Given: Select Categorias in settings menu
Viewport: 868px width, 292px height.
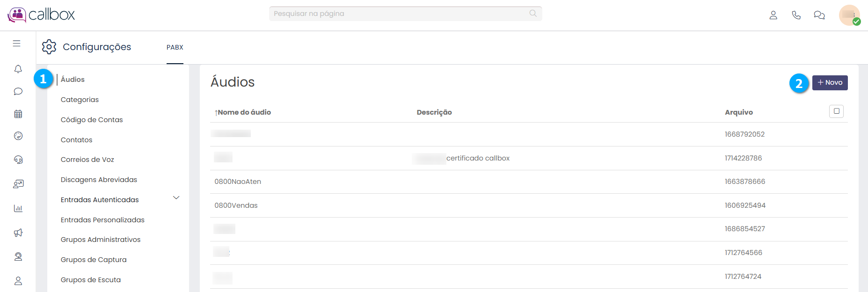Looking at the screenshot, I should click(80, 100).
